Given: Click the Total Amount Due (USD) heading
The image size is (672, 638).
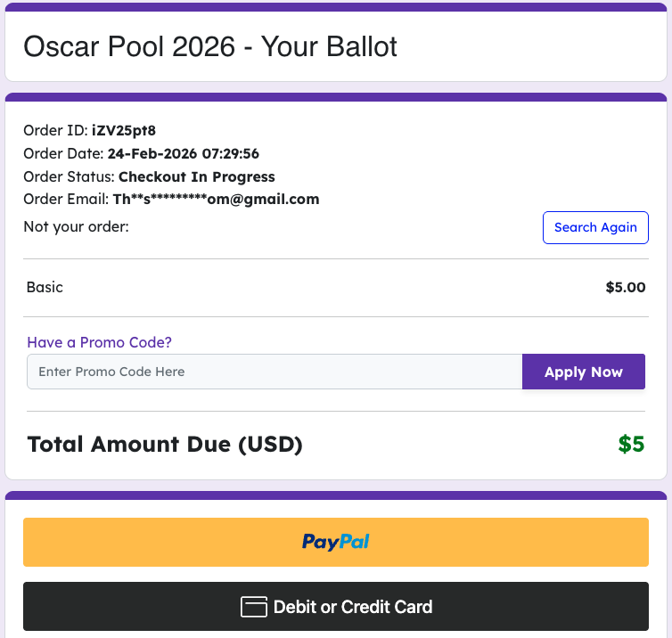Looking at the screenshot, I should pos(165,444).
